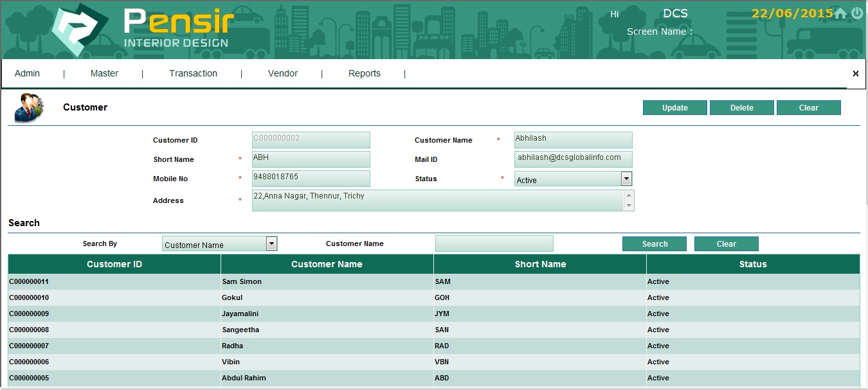
Task: Click the Home icon in header
Action: pyautogui.click(x=840, y=13)
